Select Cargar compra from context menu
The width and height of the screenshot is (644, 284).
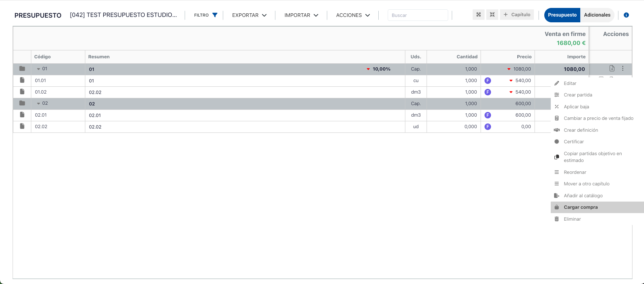[580, 207]
